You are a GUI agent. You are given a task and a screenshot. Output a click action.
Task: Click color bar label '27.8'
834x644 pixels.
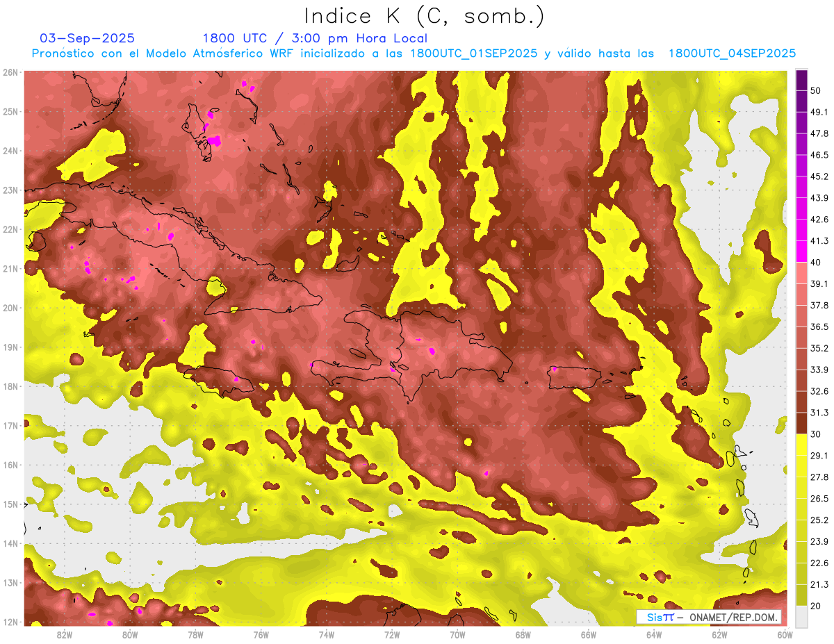tap(819, 477)
